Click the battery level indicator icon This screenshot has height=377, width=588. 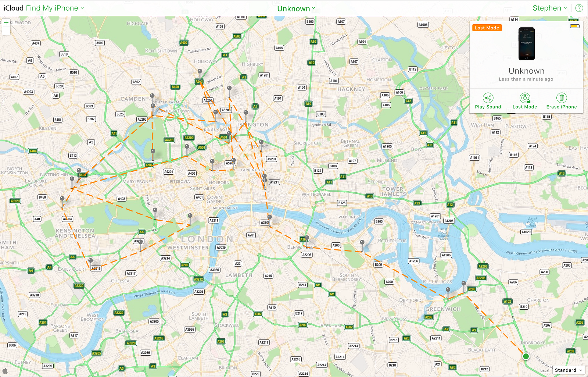(x=575, y=26)
